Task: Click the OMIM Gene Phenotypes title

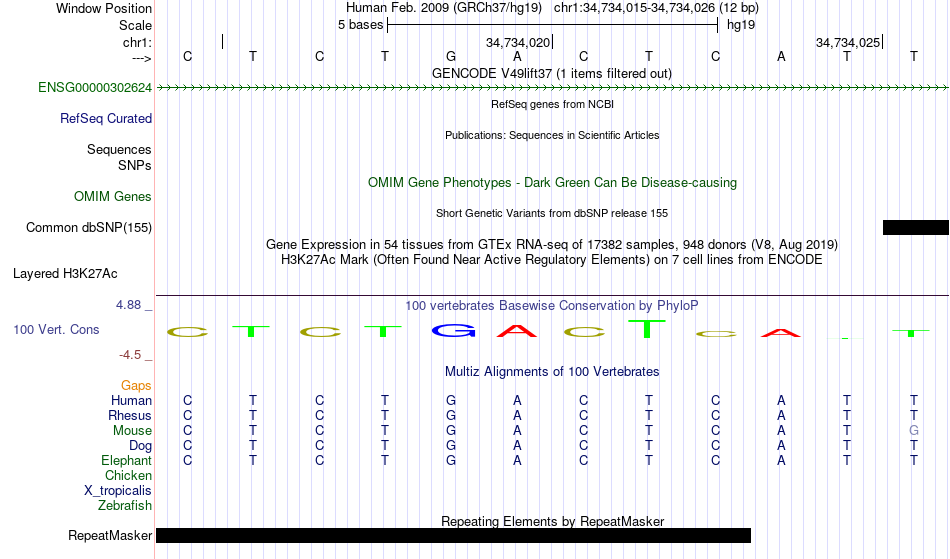Action: (552, 183)
